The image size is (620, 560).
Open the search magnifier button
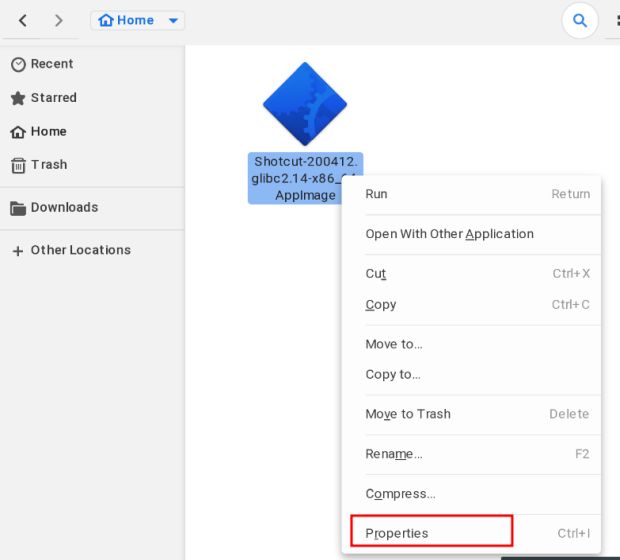[580, 20]
